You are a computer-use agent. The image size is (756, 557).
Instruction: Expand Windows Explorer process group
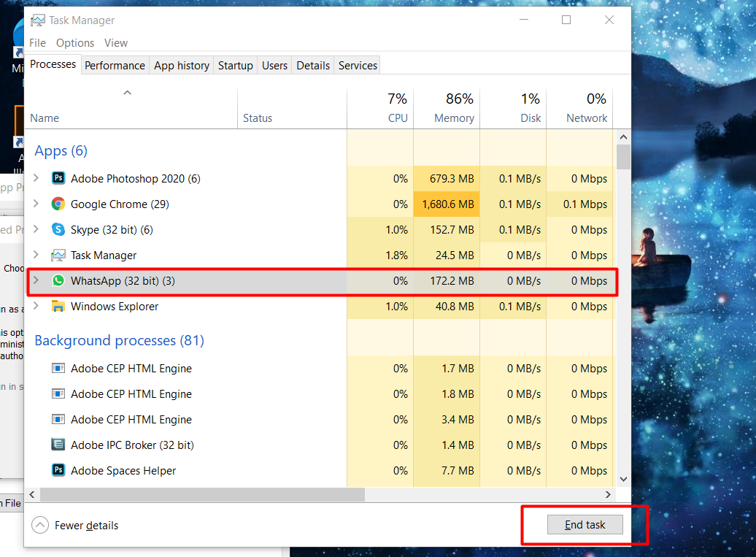(x=36, y=306)
